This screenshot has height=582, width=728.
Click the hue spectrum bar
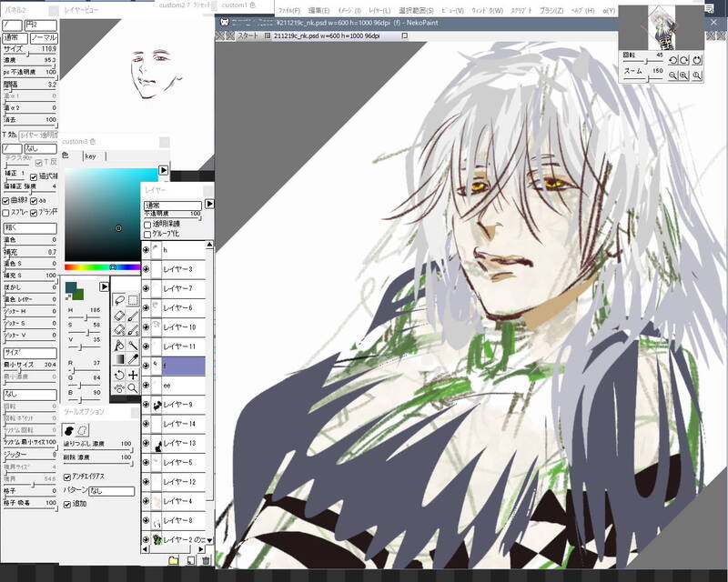(x=102, y=266)
